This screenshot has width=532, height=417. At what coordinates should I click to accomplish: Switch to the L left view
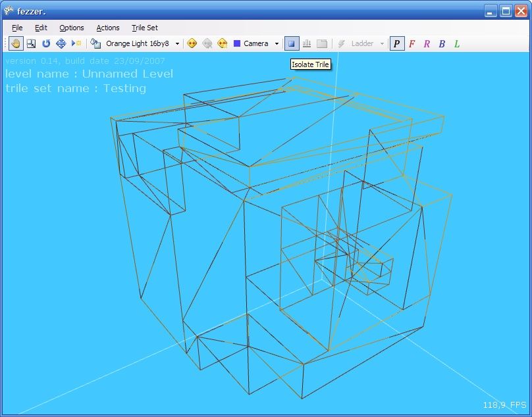[x=457, y=43]
